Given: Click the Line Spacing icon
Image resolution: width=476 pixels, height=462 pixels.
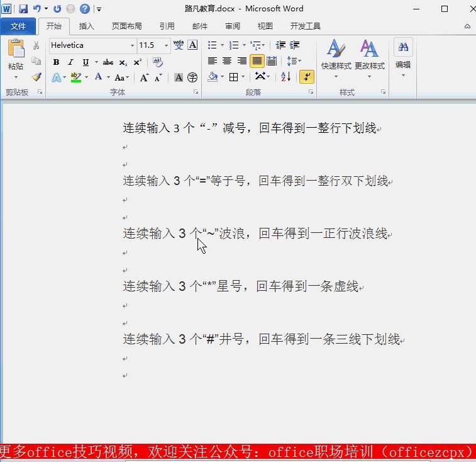Looking at the screenshot, I should pos(292,61).
